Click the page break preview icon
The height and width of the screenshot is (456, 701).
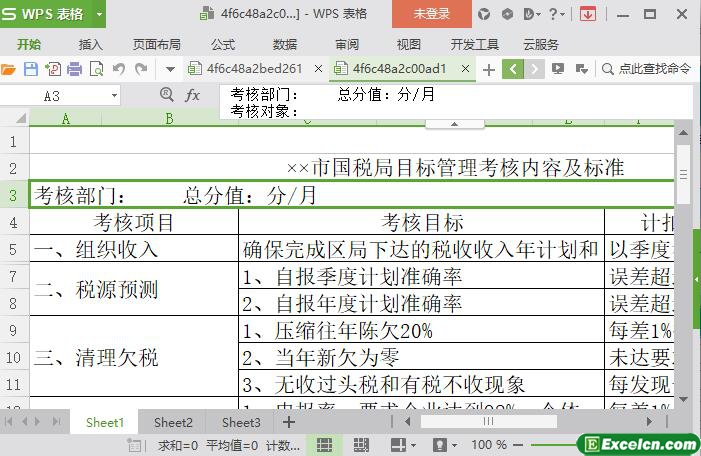tap(361, 445)
